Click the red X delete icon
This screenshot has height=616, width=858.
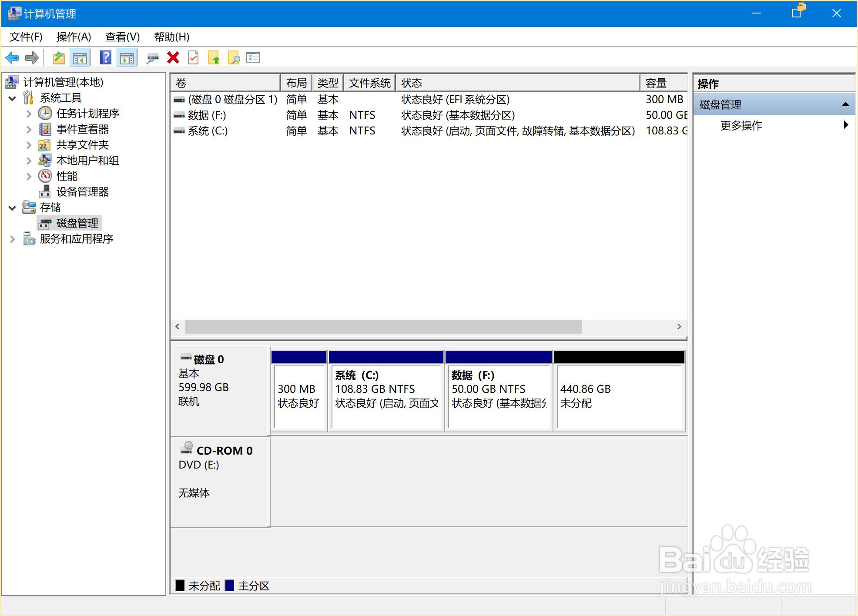[x=173, y=57]
